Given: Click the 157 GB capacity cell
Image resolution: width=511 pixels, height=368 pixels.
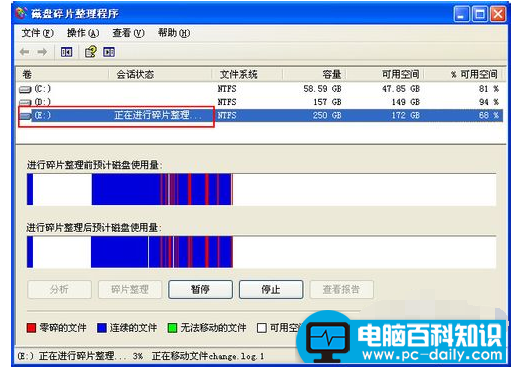Looking at the screenshot, I should tap(327, 102).
